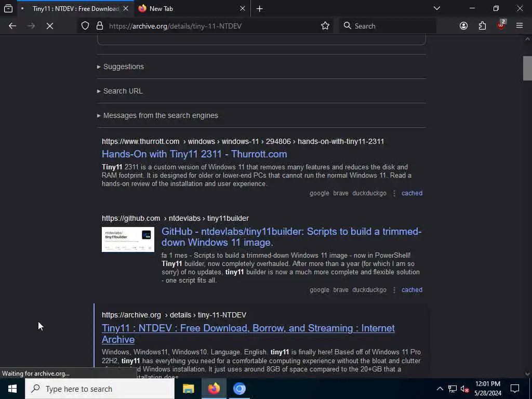Open Firefox application hamburger menu
Screen dimensions: 532x399
520,26
